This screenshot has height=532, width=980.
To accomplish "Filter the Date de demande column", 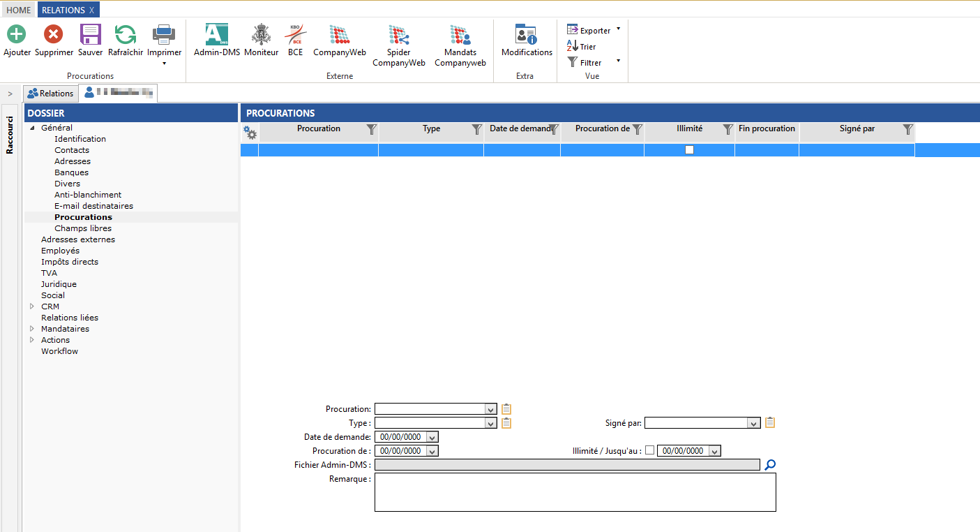I will click(x=553, y=129).
